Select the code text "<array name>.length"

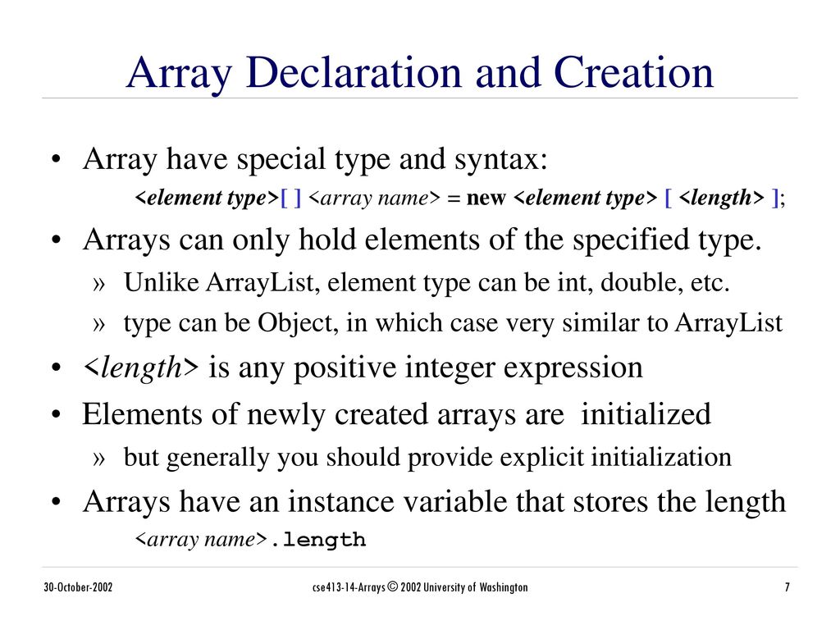[250, 539]
